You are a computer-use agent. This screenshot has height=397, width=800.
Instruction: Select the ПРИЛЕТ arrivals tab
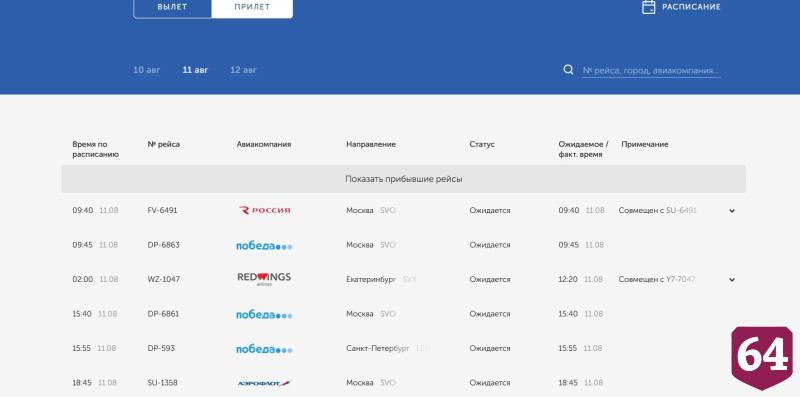tap(252, 7)
